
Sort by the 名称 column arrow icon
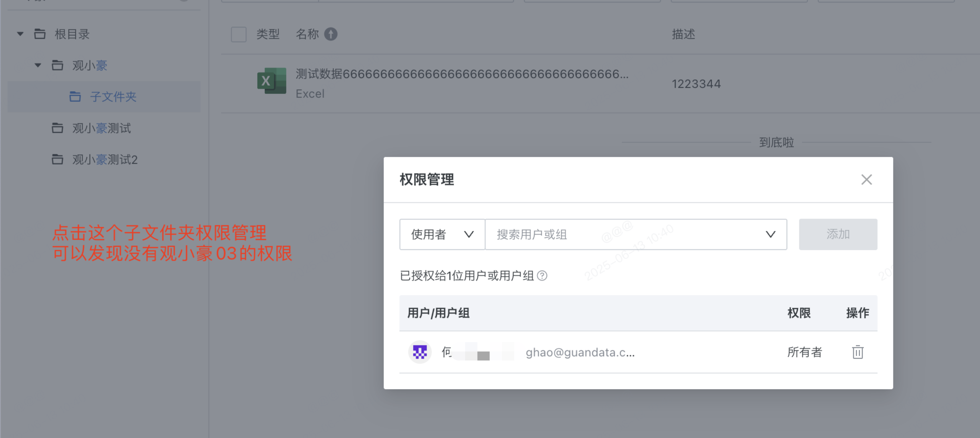(x=331, y=34)
